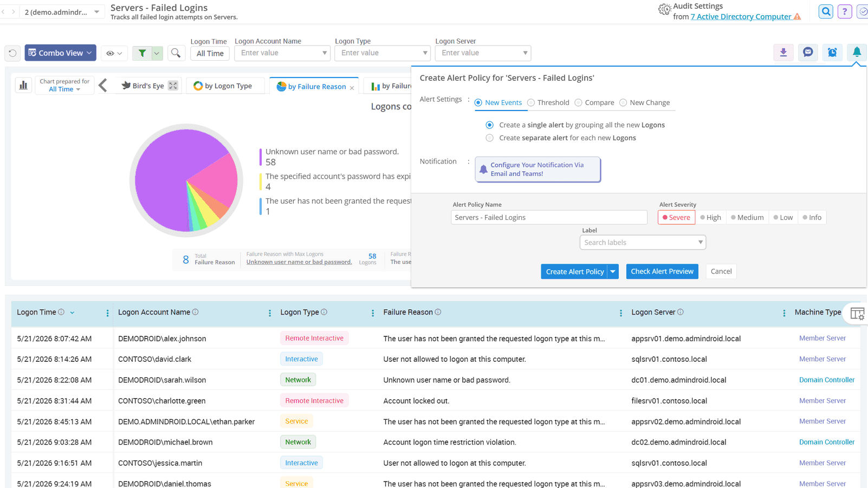The height and width of the screenshot is (488, 868).
Task: Click the alert bell icon
Action: (x=857, y=52)
